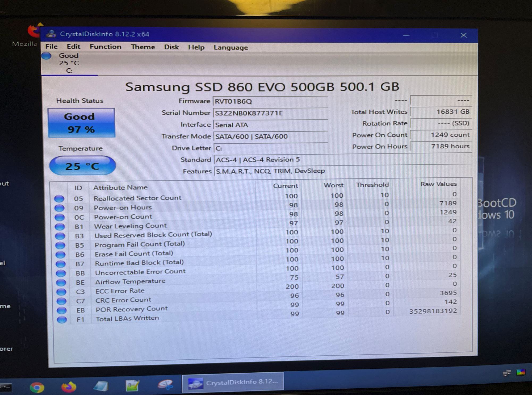Click the Current column header
This screenshot has height=395, width=532.
[285, 186]
